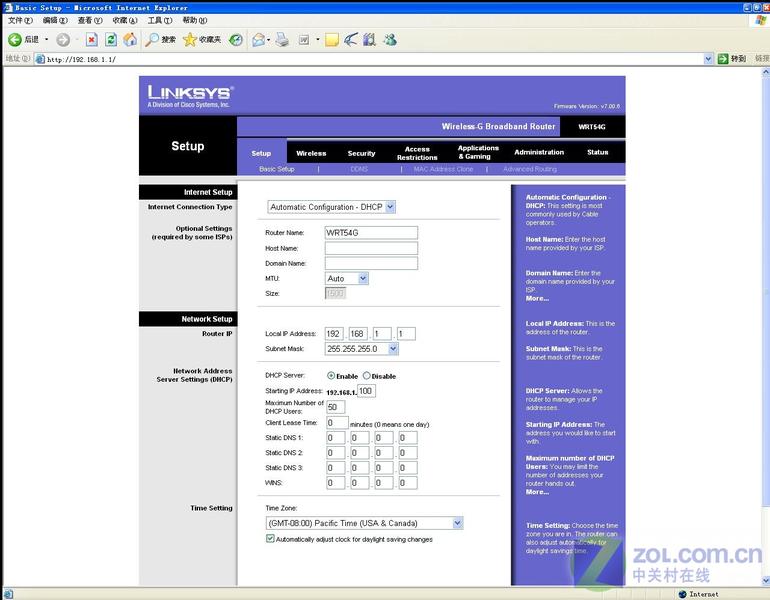Print the page with the printer icon
Screen dimensions: 770x600
point(282,40)
